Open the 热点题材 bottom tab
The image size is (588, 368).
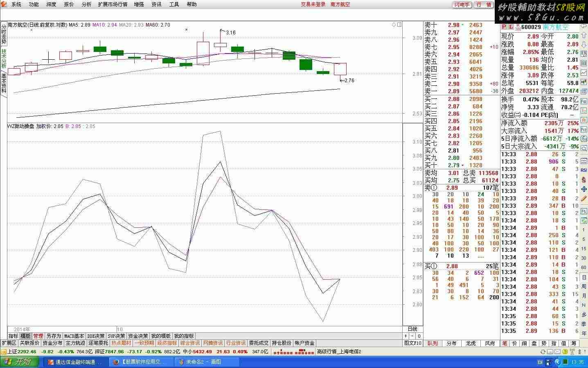[122, 343]
